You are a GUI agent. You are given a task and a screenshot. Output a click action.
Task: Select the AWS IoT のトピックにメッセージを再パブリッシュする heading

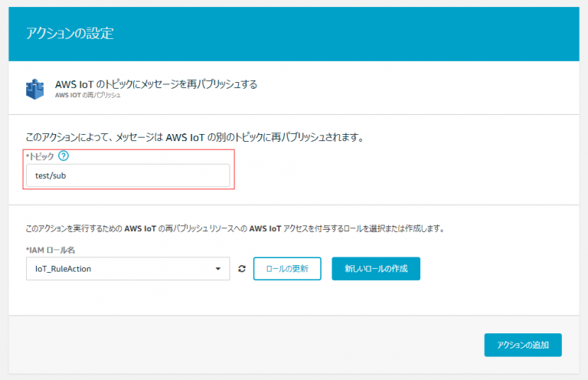click(156, 84)
